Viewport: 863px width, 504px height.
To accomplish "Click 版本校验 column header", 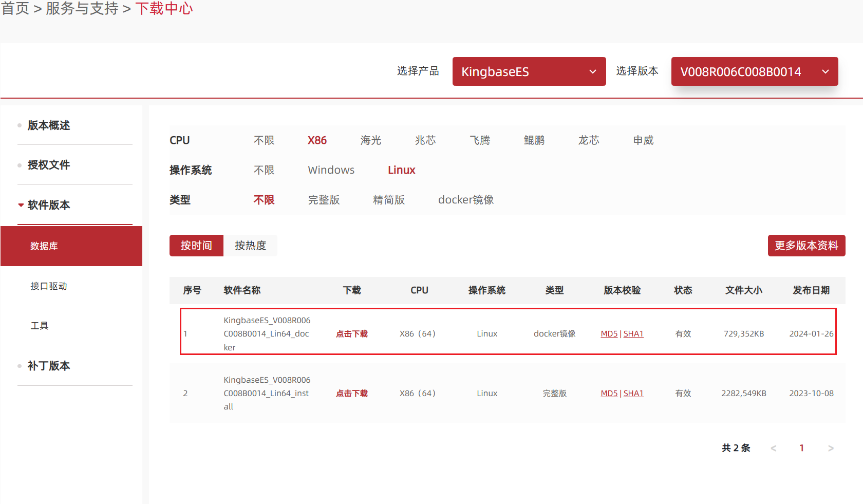I will pos(623,290).
